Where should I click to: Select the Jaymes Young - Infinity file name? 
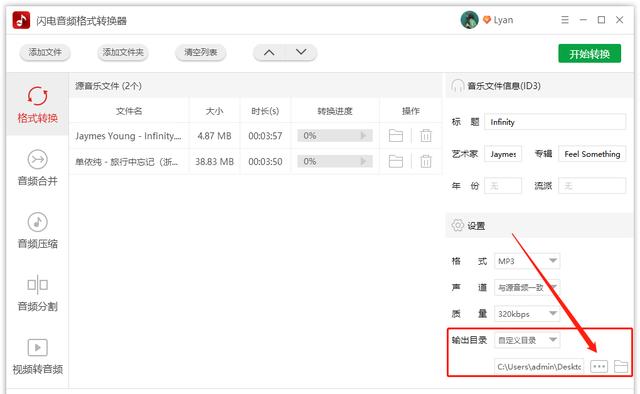128,136
